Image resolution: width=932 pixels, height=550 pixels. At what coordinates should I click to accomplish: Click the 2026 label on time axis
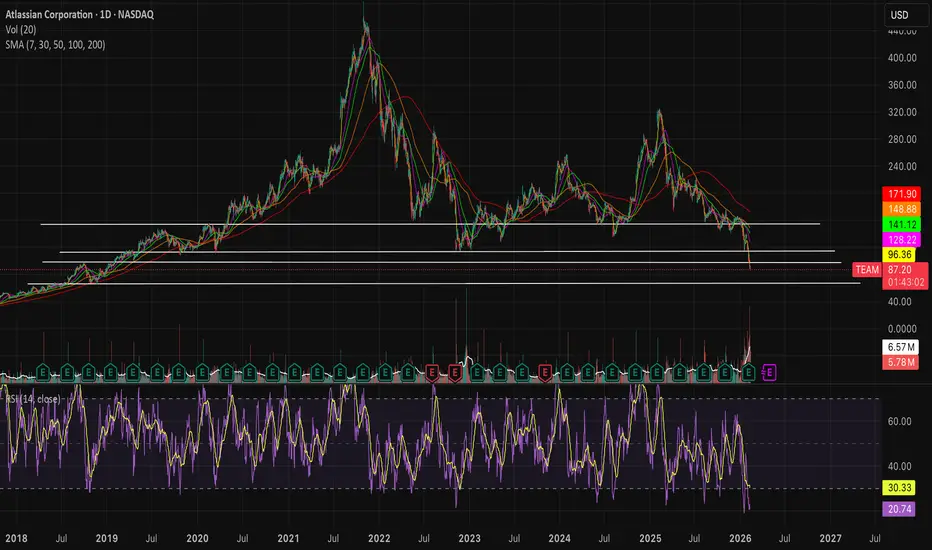(740, 538)
